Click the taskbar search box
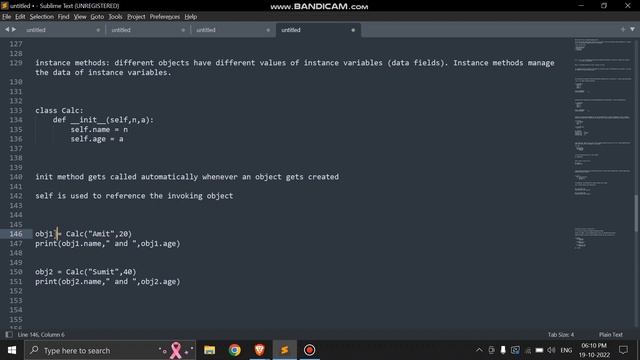640x360 pixels. point(110,350)
